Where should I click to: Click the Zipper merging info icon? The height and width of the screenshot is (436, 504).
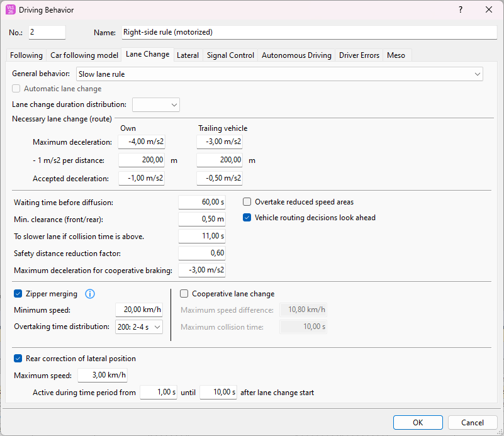(90, 294)
